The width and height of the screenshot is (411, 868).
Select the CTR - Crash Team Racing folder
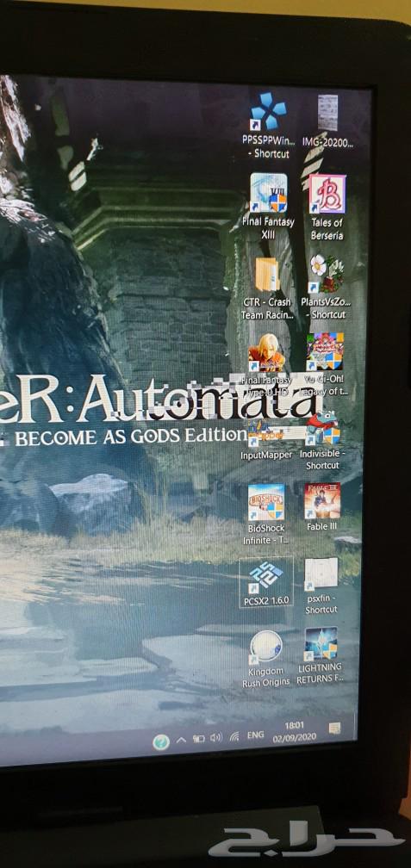point(267,274)
